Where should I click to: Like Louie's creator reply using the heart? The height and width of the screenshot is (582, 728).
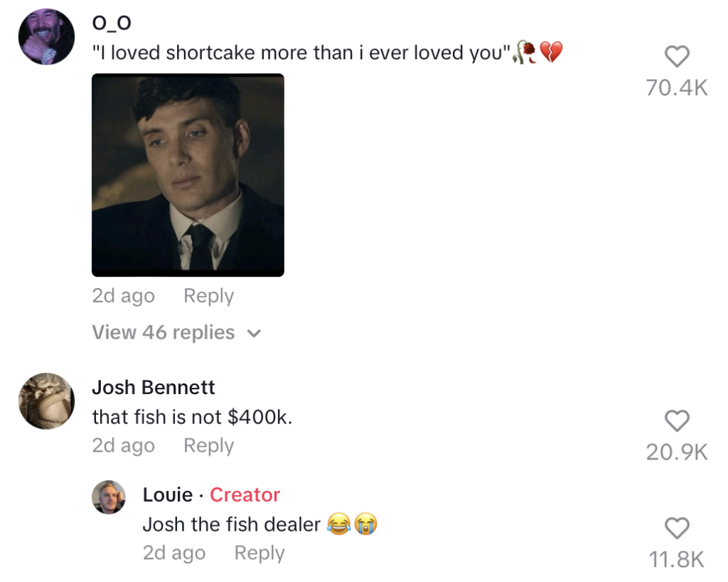(x=676, y=529)
